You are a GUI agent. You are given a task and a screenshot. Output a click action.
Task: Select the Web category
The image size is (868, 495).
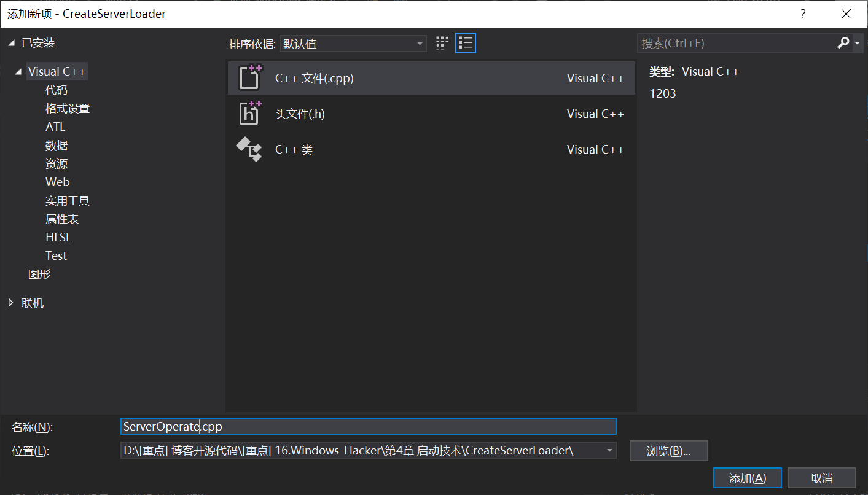[x=58, y=182]
